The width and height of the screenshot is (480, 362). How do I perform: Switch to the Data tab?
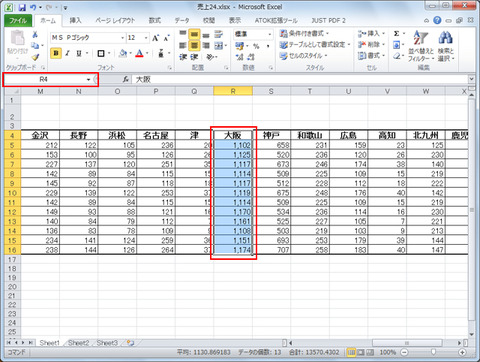[x=182, y=21]
